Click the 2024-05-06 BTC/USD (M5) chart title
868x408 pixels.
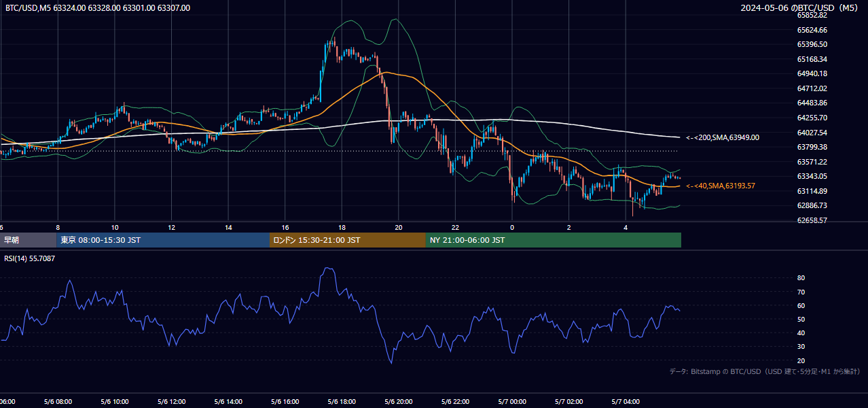click(801, 8)
